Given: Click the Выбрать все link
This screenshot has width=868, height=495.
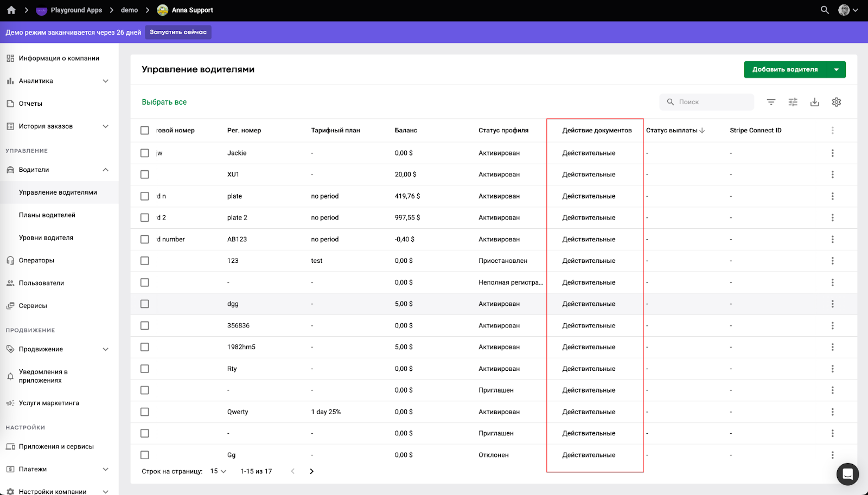Looking at the screenshot, I should point(164,102).
